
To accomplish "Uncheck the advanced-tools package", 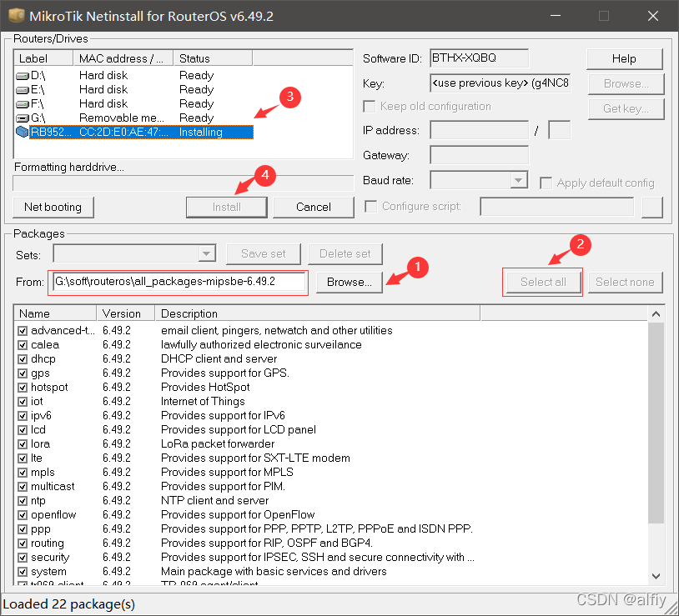I will (x=23, y=331).
